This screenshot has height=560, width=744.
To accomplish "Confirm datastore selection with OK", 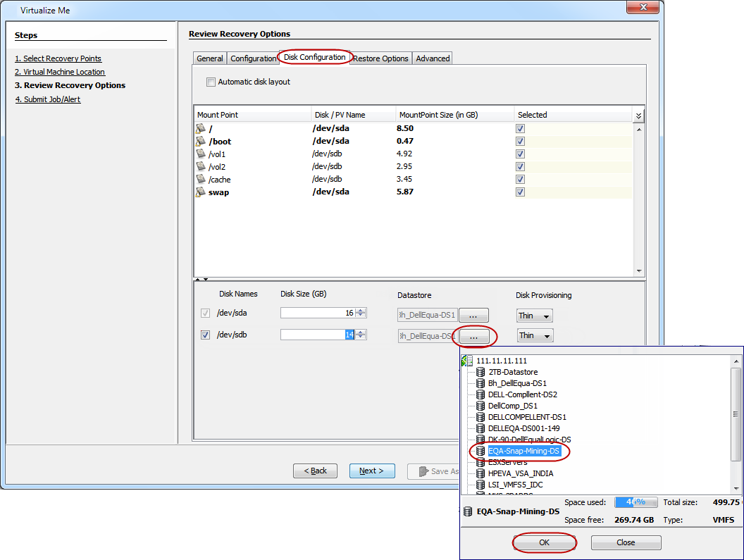I will (x=544, y=542).
